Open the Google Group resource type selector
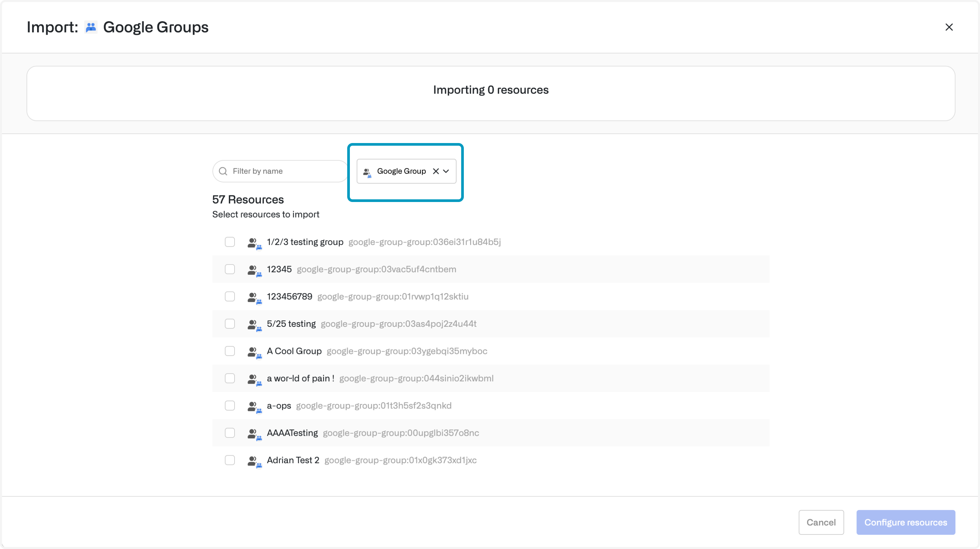 401,171
